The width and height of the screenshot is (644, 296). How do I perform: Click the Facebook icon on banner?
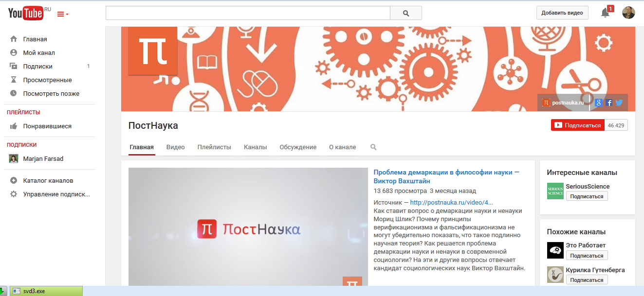(x=609, y=103)
